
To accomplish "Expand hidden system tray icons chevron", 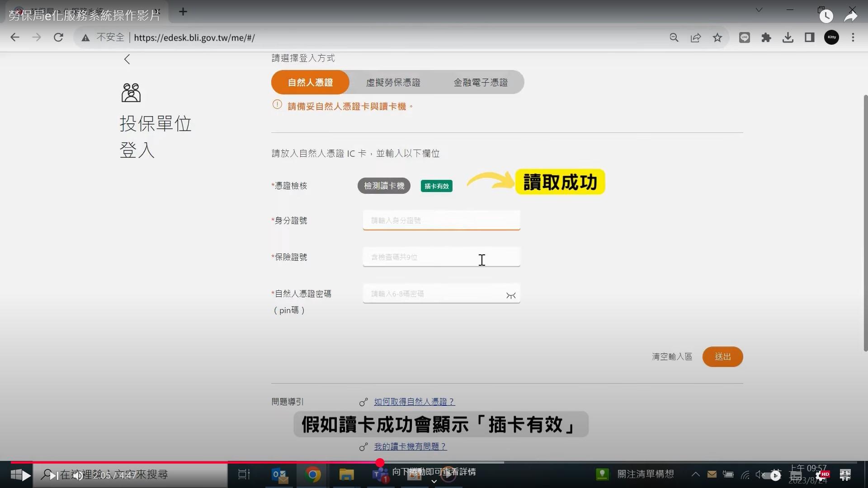I will point(696,474).
